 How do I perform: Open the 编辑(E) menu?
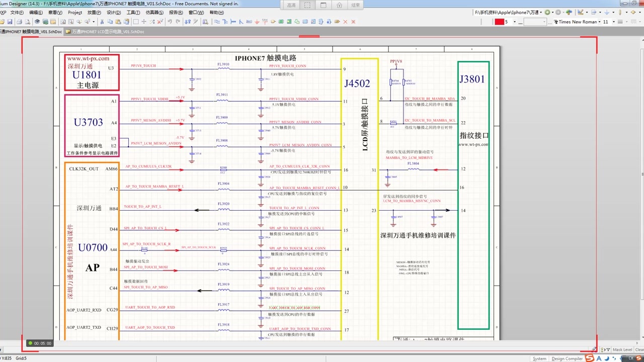tap(36, 12)
